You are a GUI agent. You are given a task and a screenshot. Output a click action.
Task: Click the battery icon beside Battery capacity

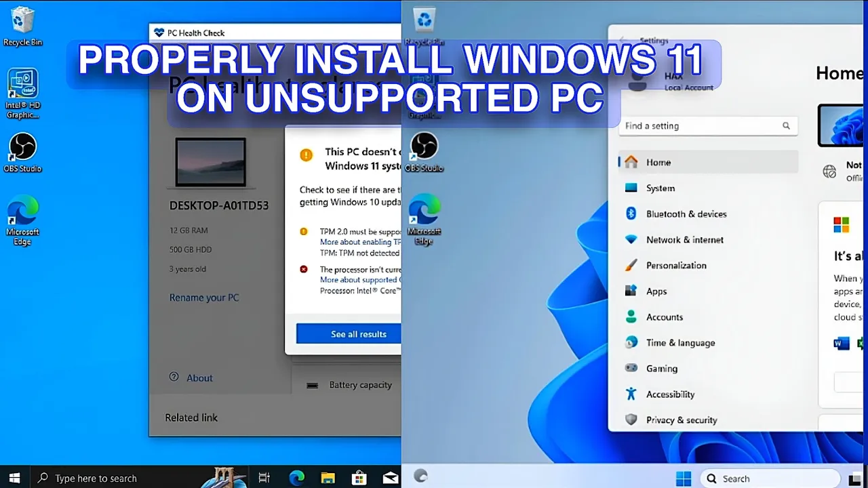(x=312, y=385)
